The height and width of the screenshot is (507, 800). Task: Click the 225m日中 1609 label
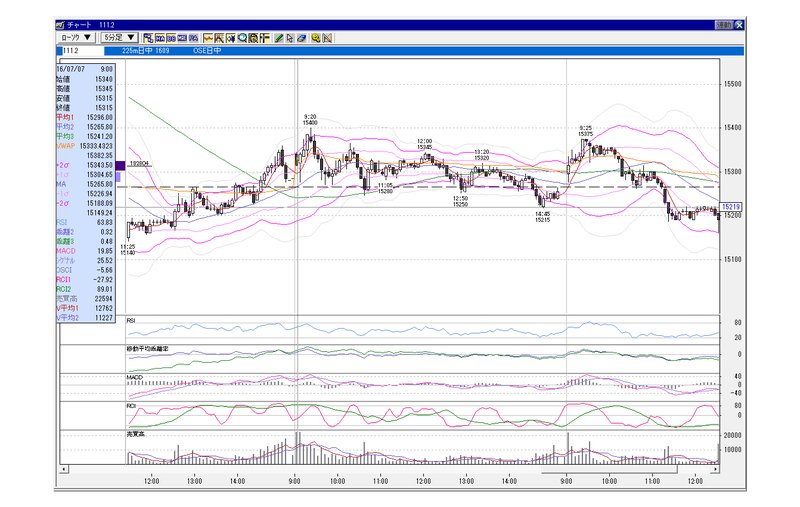click(x=145, y=50)
